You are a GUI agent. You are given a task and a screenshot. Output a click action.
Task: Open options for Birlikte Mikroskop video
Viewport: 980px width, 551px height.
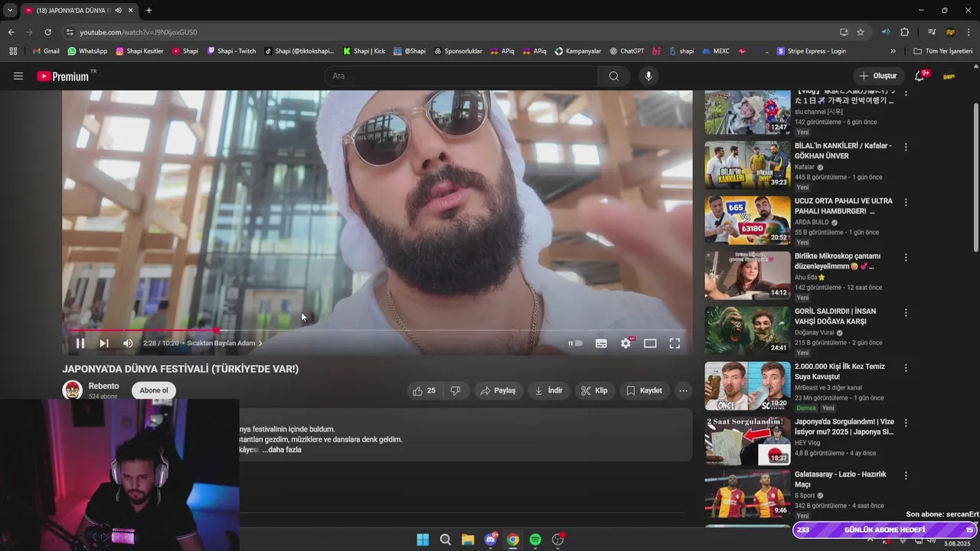pyautogui.click(x=906, y=257)
